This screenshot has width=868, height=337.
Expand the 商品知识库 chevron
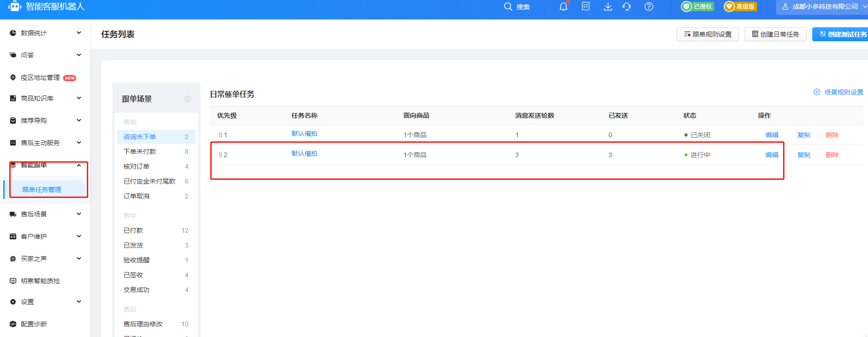click(x=79, y=98)
